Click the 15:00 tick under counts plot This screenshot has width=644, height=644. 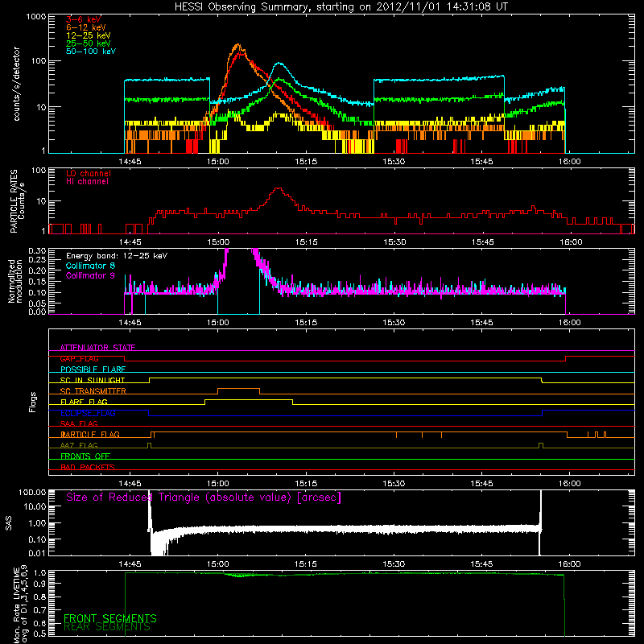coord(217,162)
